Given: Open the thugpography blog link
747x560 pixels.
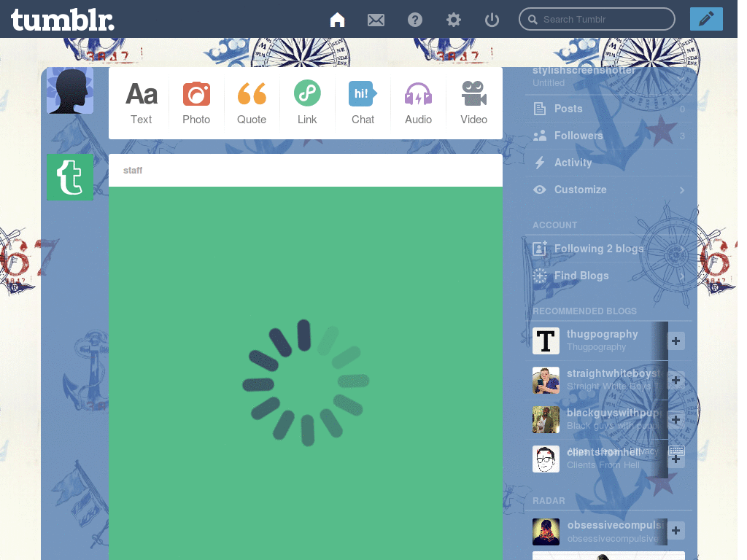Looking at the screenshot, I should [602, 334].
